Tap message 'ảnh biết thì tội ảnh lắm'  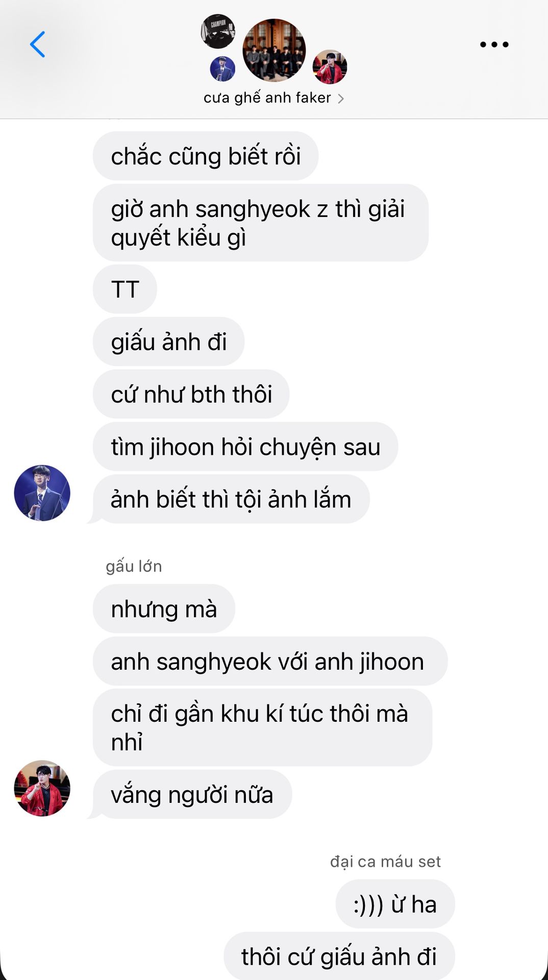click(x=231, y=499)
